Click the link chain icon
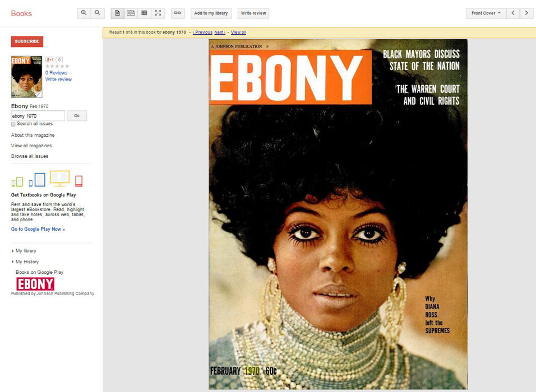Viewport: 536px width, 392px height. [x=177, y=13]
